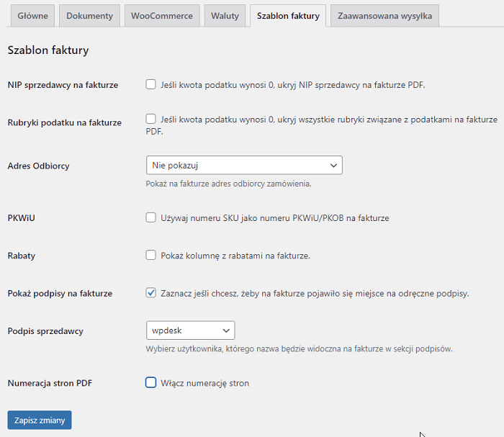Click the 'Wybierz użytkownika' help text
504x437 pixels.
[300, 349]
